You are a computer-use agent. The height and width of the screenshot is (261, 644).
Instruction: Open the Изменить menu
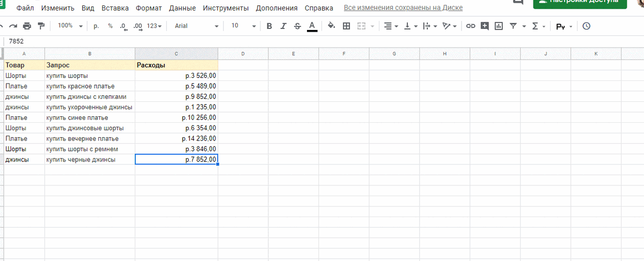57,8
